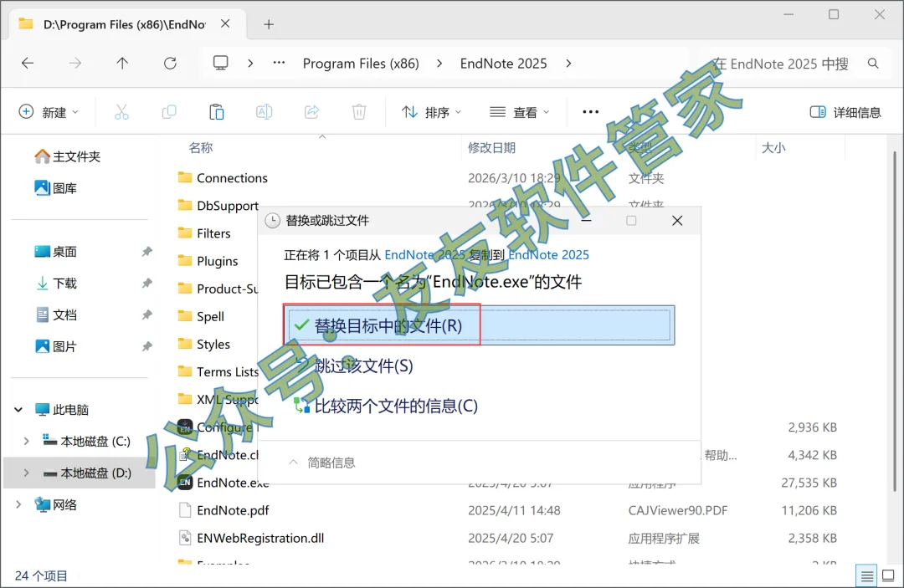The image size is (904, 588).
Task: Select the Styles folder
Action: (x=203, y=344)
